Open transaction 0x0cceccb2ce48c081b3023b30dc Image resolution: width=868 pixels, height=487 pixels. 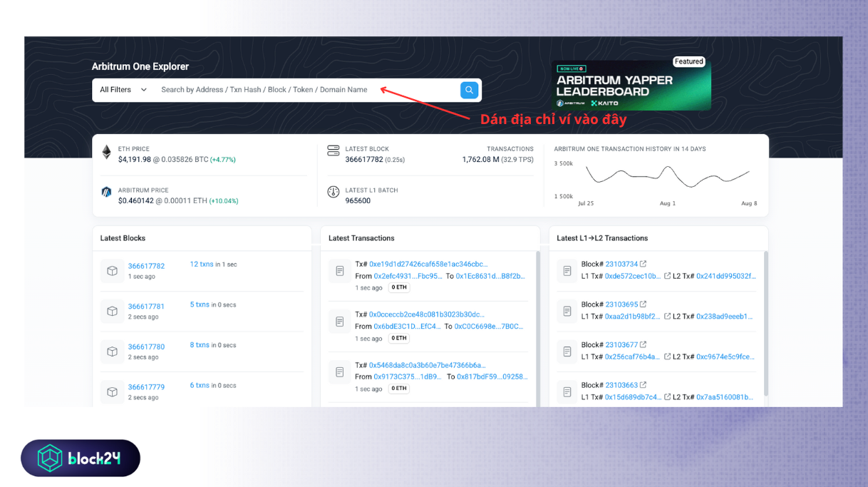[x=427, y=314]
